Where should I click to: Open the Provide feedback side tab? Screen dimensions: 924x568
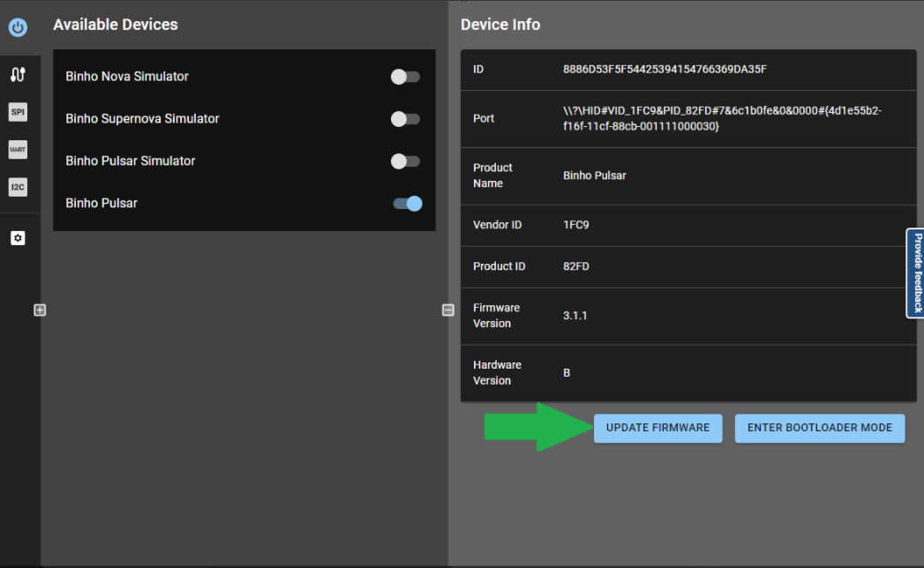(915, 273)
